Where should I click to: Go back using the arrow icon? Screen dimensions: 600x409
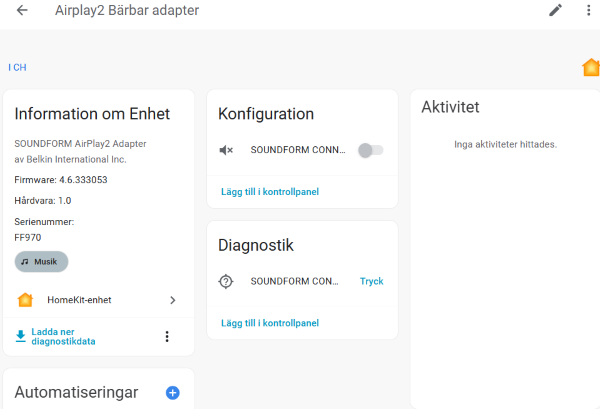22,11
